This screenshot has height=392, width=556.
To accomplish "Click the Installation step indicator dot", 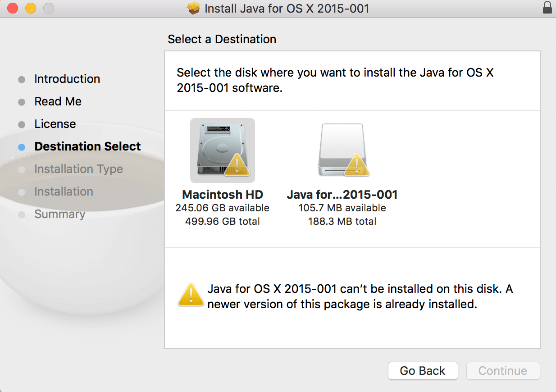I will click(x=22, y=192).
